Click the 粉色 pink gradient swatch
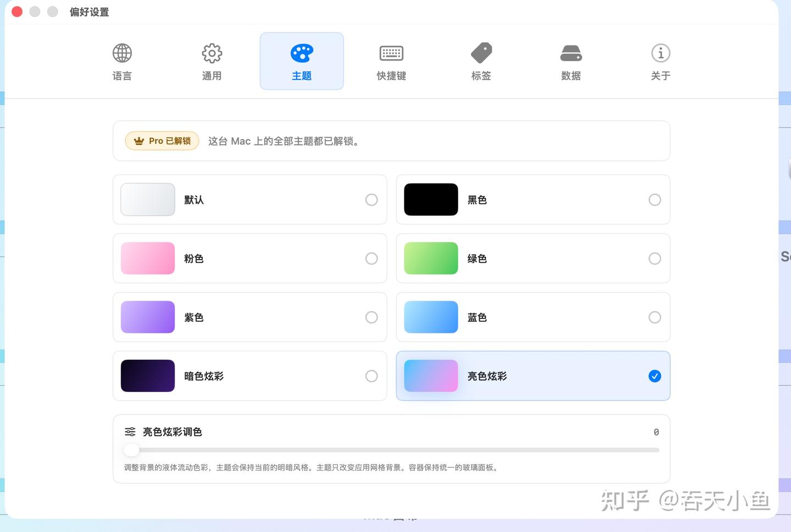The image size is (791, 532). 148,258
